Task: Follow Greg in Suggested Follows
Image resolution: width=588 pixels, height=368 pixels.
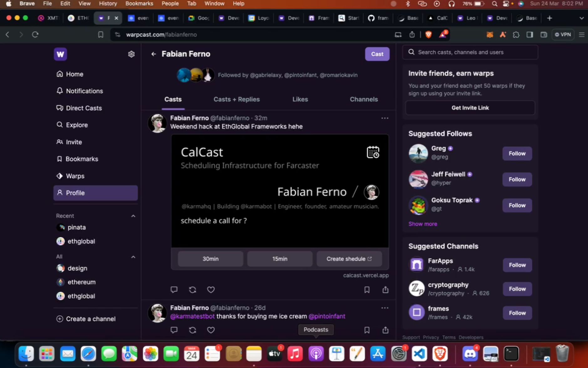Action: tap(517, 153)
